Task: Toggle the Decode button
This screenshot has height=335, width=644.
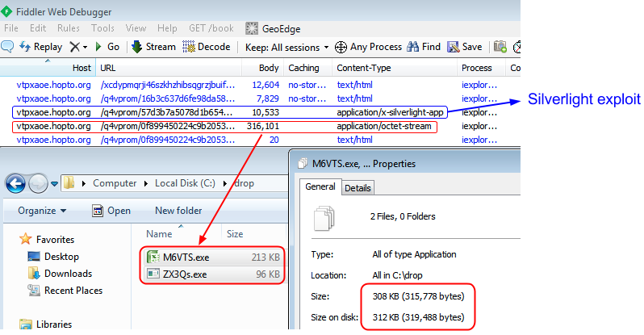Action: (206, 47)
